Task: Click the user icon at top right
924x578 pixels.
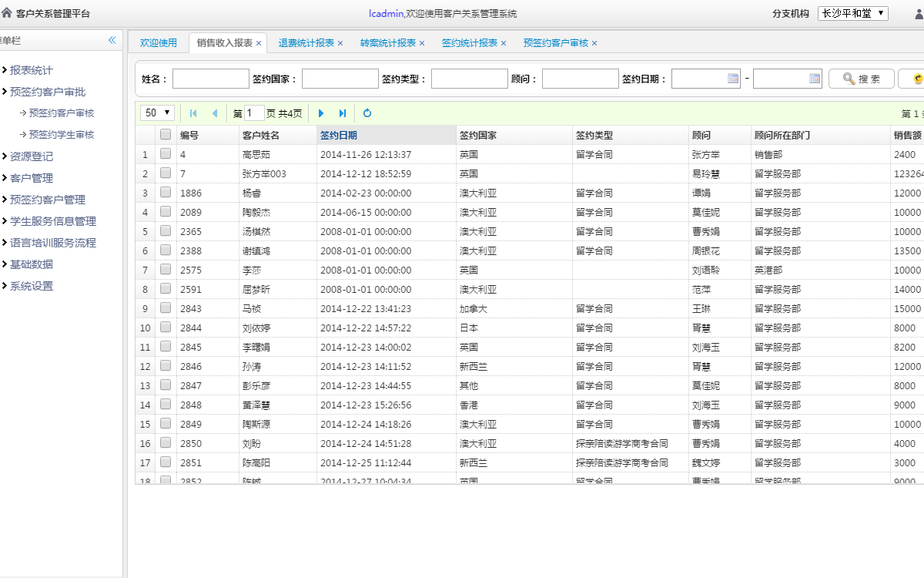Action: [x=918, y=13]
